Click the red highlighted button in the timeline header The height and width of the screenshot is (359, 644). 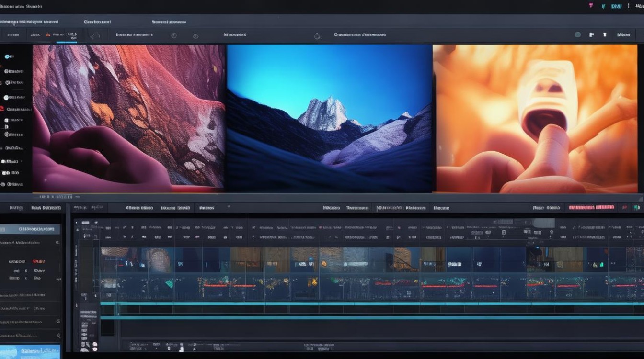pos(591,208)
